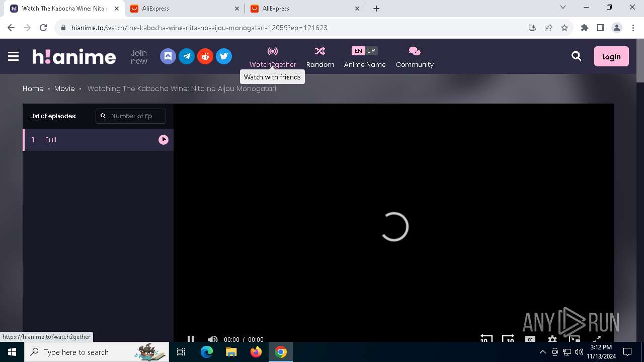Viewport: 644px width, 362px height.
Task: Open system volume control in tray
Action: pyautogui.click(x=579, y=352)
